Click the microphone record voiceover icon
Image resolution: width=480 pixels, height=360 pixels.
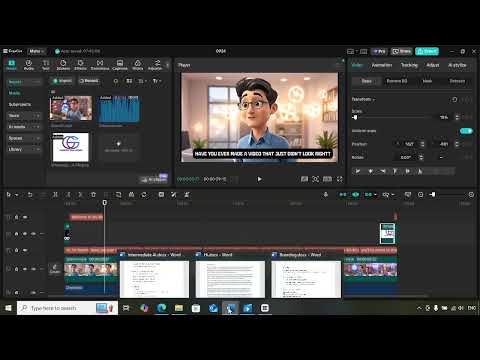pos(326,195)
